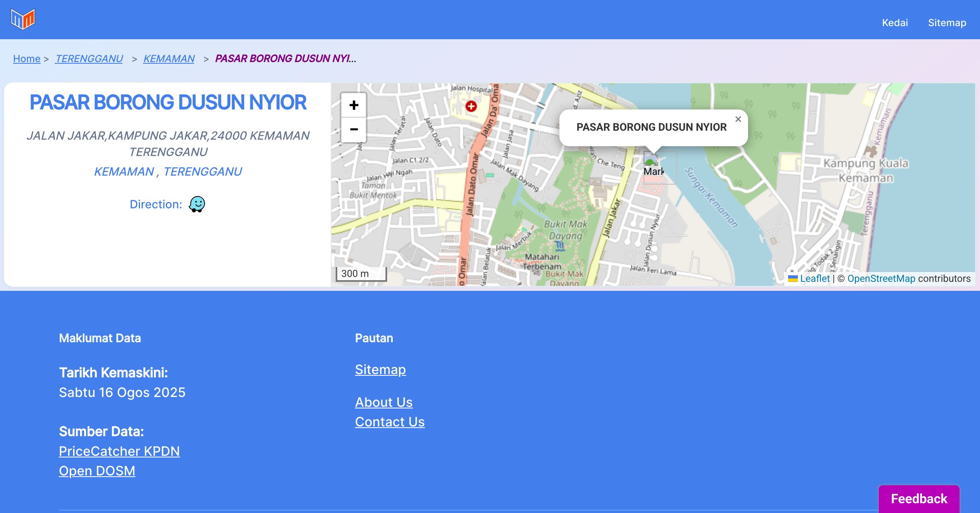980x513 pixels.
Task: Open the Open DOSM link
Action: pos(97,471)
